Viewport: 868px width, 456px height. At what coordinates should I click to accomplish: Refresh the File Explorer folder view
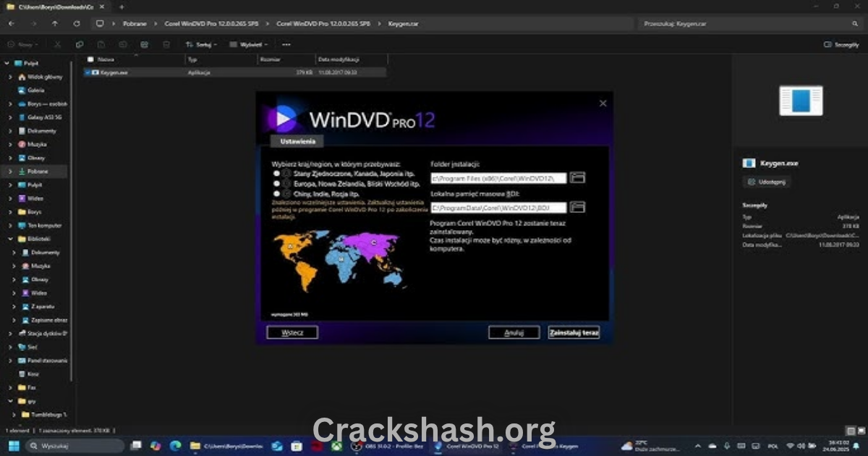(77, 23)
